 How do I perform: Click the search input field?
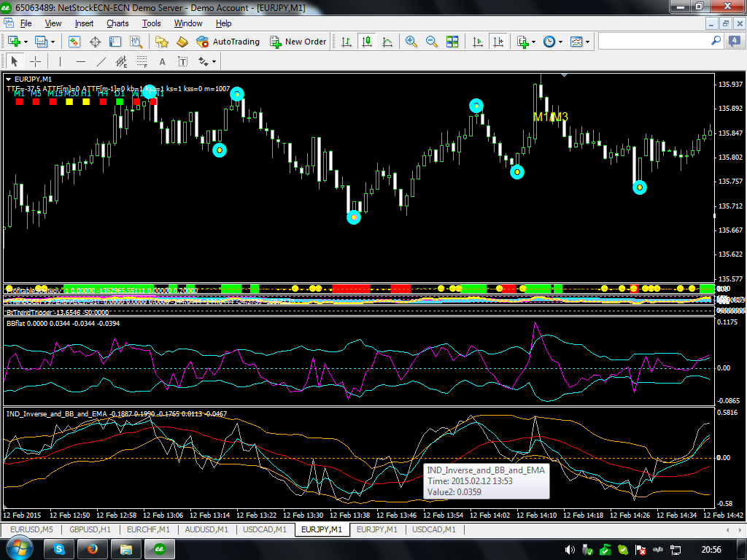(653, 42)
